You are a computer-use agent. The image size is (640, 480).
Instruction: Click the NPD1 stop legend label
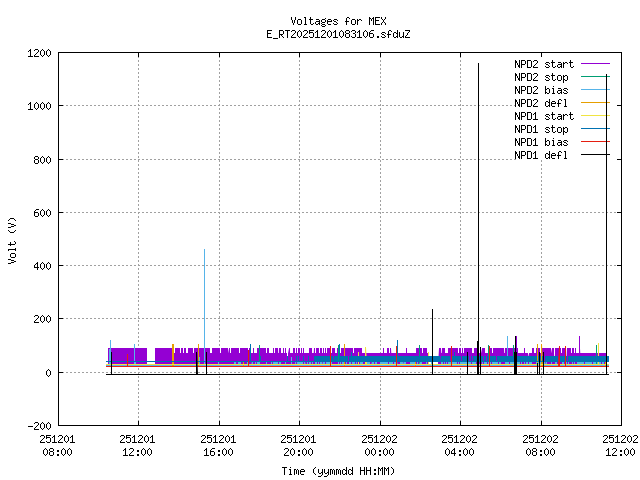click(x=541, y=129)
